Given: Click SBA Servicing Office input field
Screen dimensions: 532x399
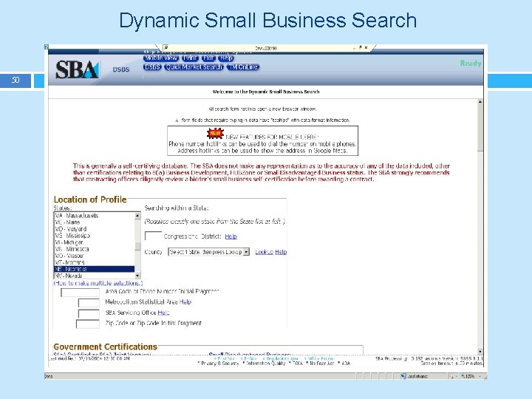Looking at the screenshot, I should coord(89,313).
